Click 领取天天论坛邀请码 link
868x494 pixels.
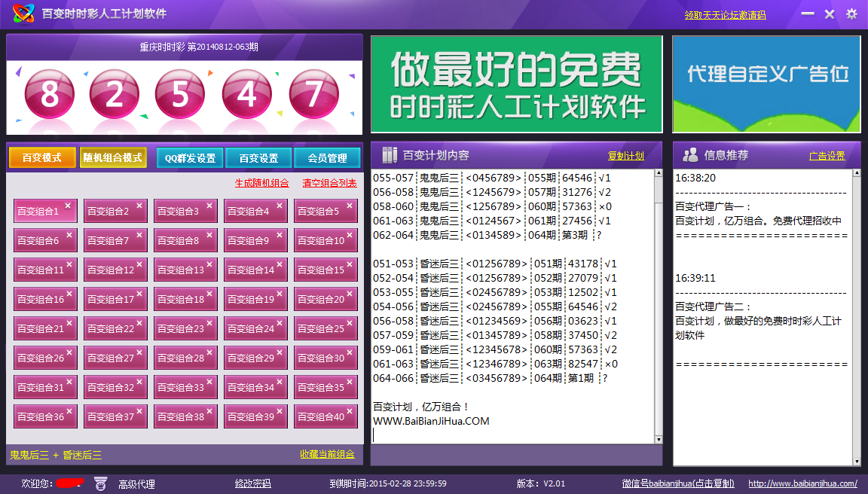click(725, 15)
